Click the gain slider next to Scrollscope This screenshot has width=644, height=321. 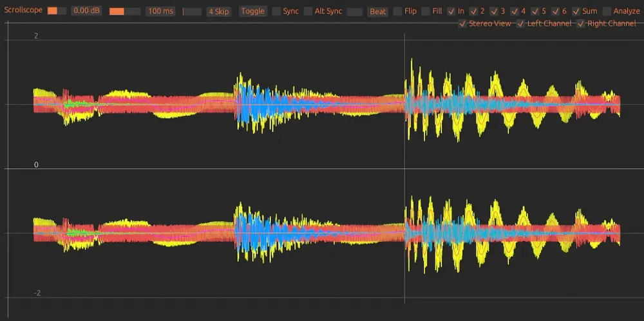[x=57, y=12]
